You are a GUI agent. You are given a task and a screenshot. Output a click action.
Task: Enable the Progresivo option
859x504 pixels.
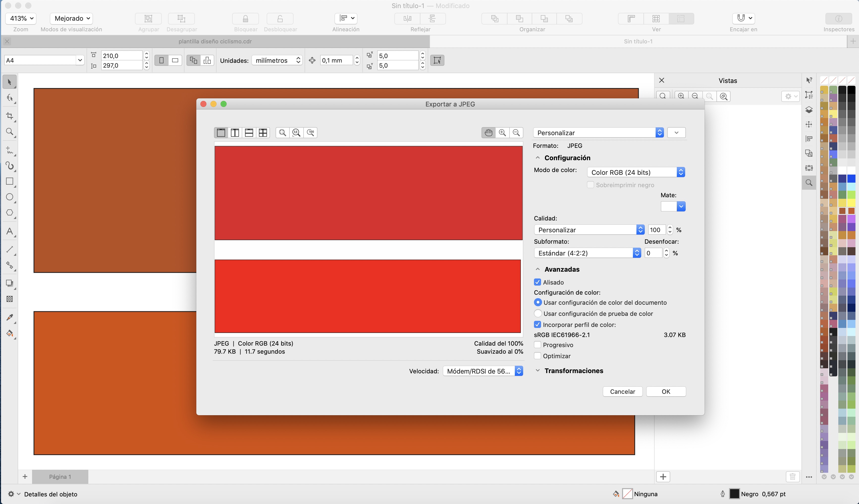(x=538, y=345)
